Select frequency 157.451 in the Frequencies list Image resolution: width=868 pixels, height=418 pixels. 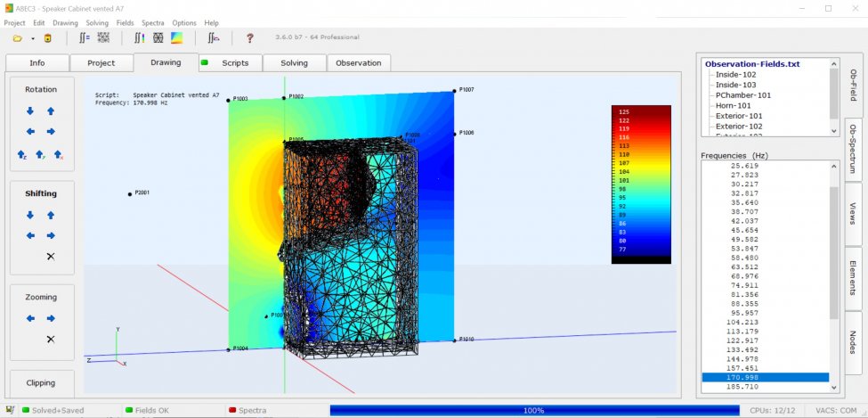pos(766,368)
